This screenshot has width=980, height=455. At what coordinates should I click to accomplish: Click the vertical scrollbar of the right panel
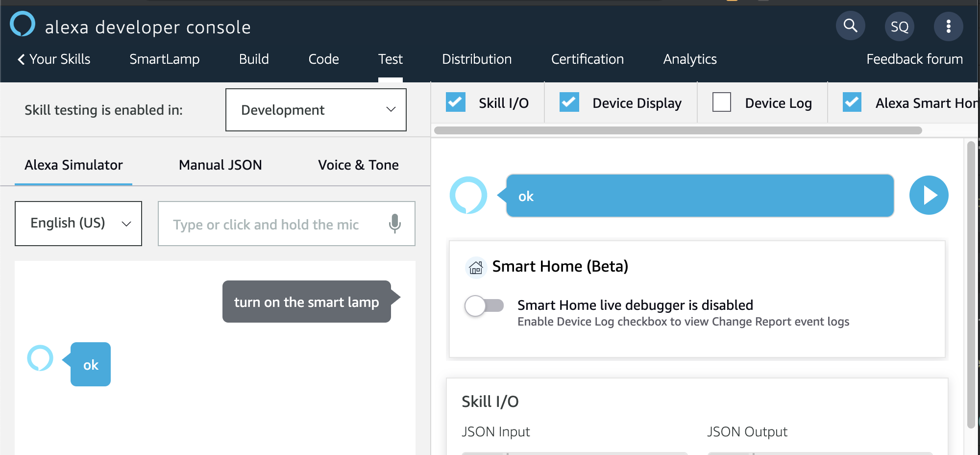[971, 284]
